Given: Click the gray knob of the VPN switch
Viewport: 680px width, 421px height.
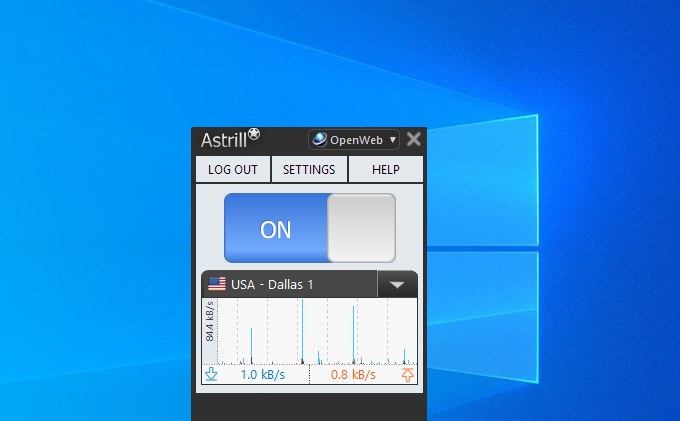Looking at the screenshot, I should pos(361,229).
